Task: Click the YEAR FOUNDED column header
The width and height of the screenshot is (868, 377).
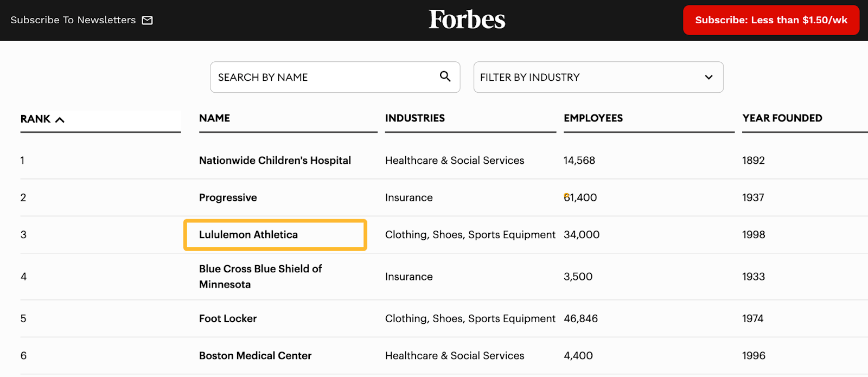Action: click(x=782, y=118)
